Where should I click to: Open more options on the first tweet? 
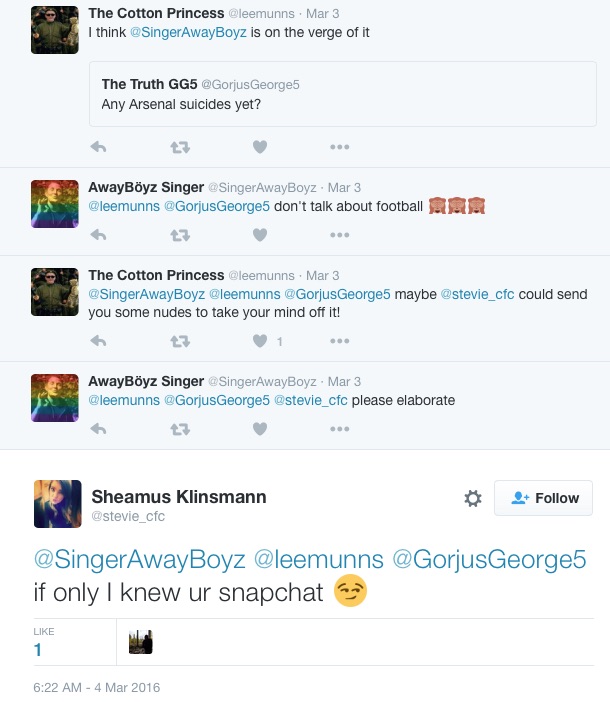[340, 147]
